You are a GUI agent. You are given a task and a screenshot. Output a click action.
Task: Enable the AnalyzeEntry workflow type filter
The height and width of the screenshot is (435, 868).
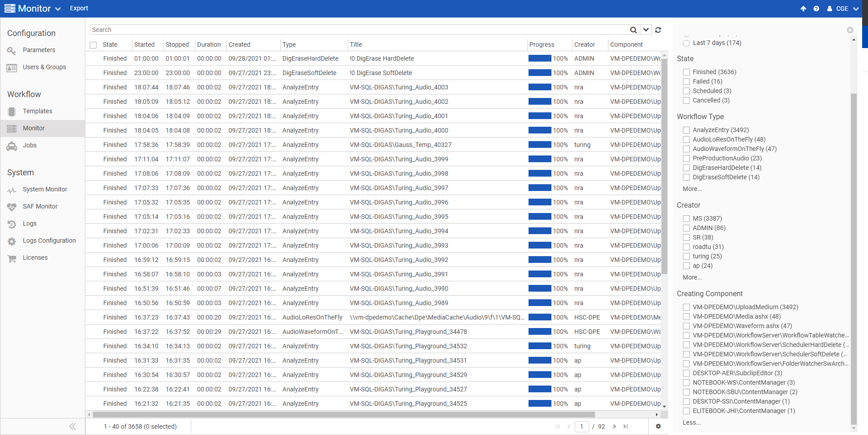tap(686, 130)
